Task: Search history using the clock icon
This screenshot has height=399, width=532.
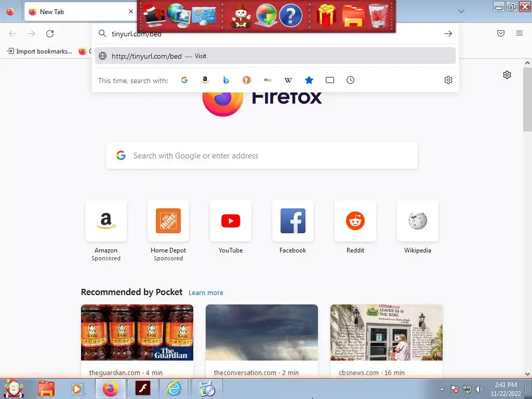Action: click(351, 80)
